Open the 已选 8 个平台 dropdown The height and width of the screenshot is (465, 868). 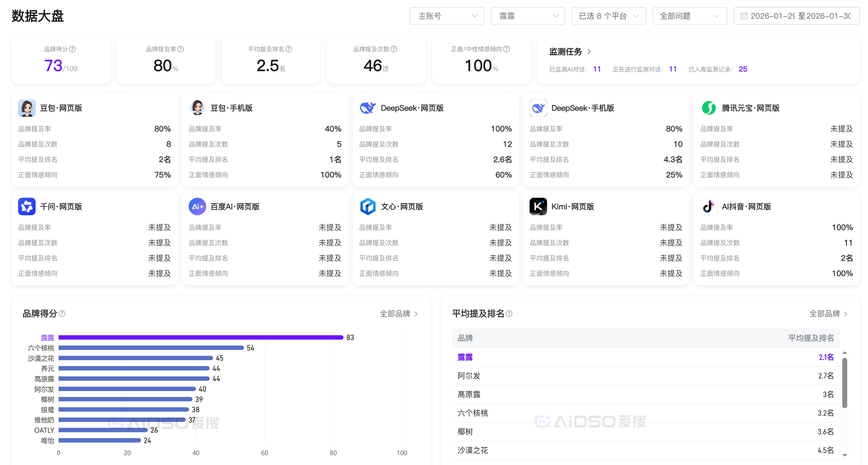(x=608, y=16)
